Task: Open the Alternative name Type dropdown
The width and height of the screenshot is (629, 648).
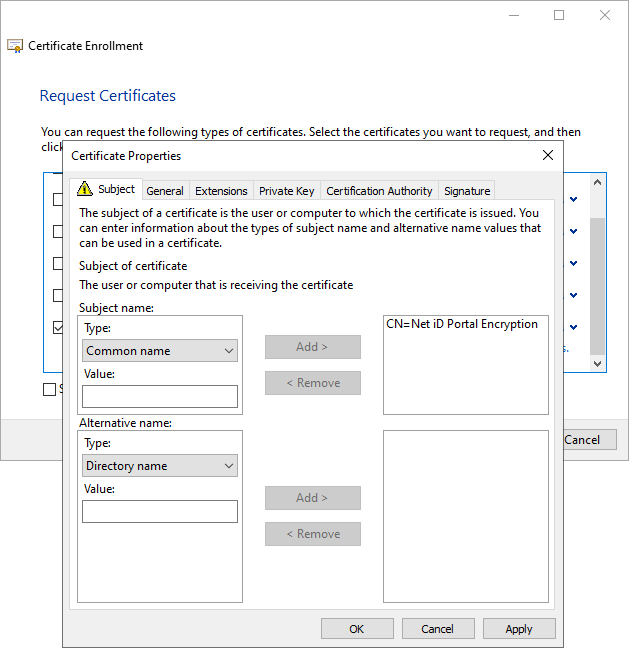Action: tap(160, 466)
